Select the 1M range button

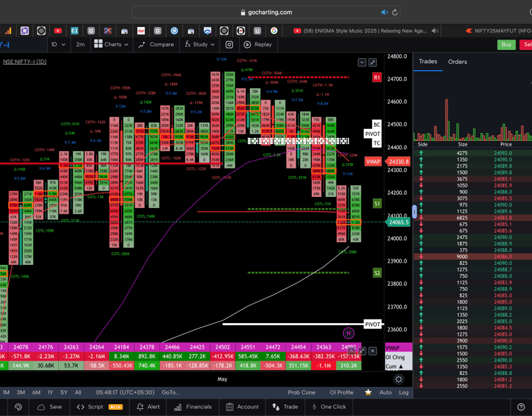6,392
